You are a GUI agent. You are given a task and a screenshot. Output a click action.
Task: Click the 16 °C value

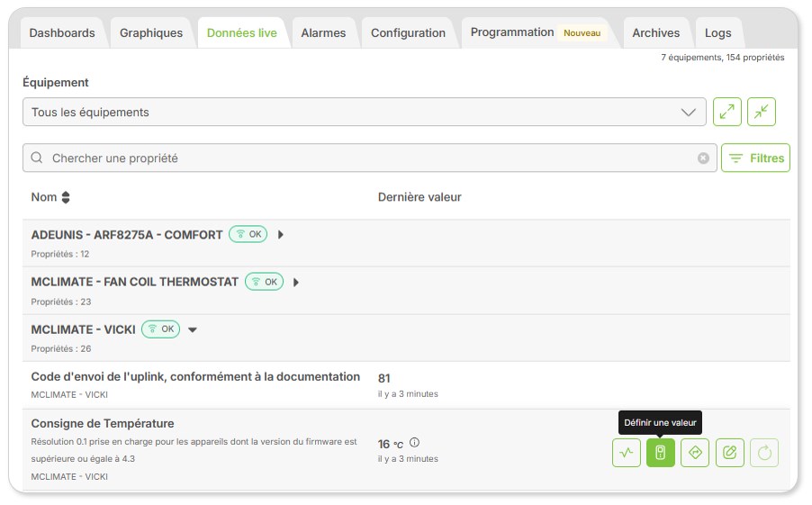coord(391,444)
